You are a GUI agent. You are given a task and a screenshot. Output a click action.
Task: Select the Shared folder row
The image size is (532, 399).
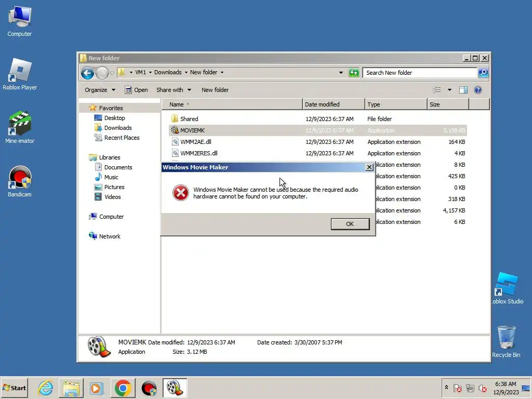(317, 119)
